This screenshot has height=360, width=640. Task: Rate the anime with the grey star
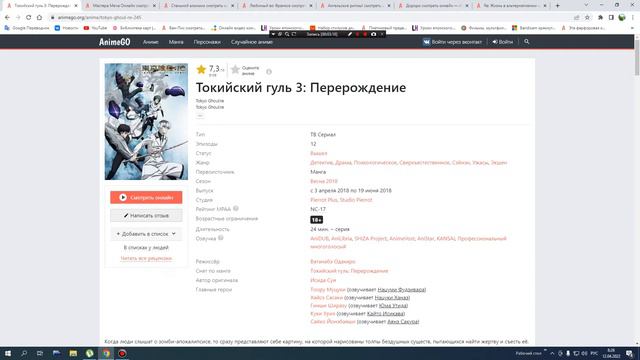(x=235, y=69)
